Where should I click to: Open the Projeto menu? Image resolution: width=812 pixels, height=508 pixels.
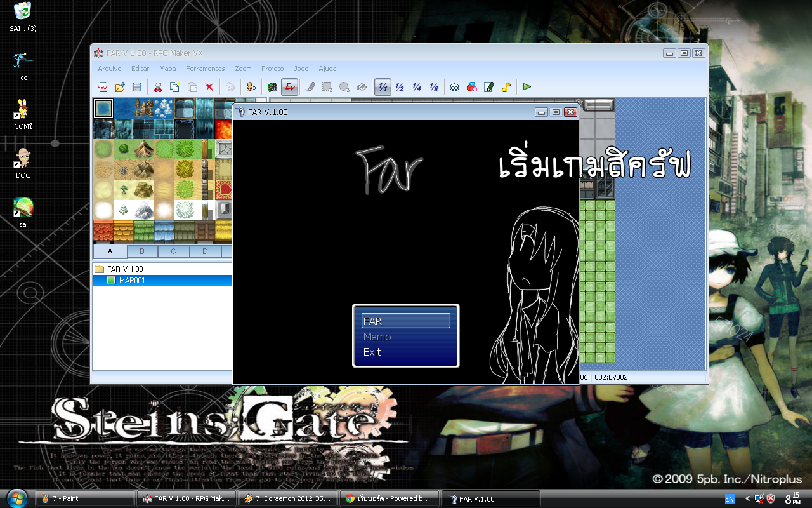pos(273,69)
